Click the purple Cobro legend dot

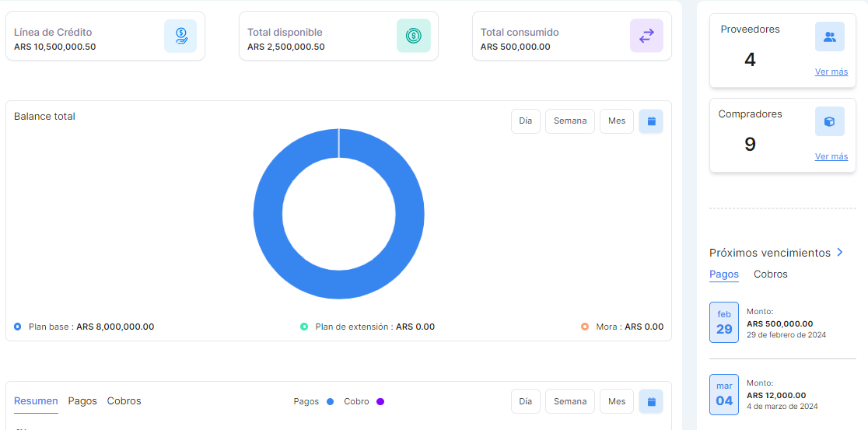(380, 402)
